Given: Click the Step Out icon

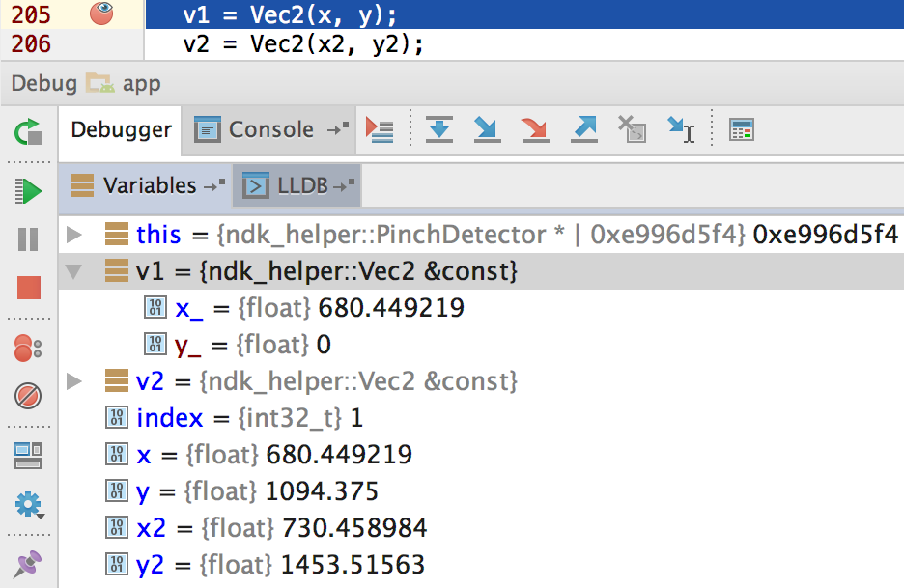Looking at the screenshot, I should [x=583, y=129].
